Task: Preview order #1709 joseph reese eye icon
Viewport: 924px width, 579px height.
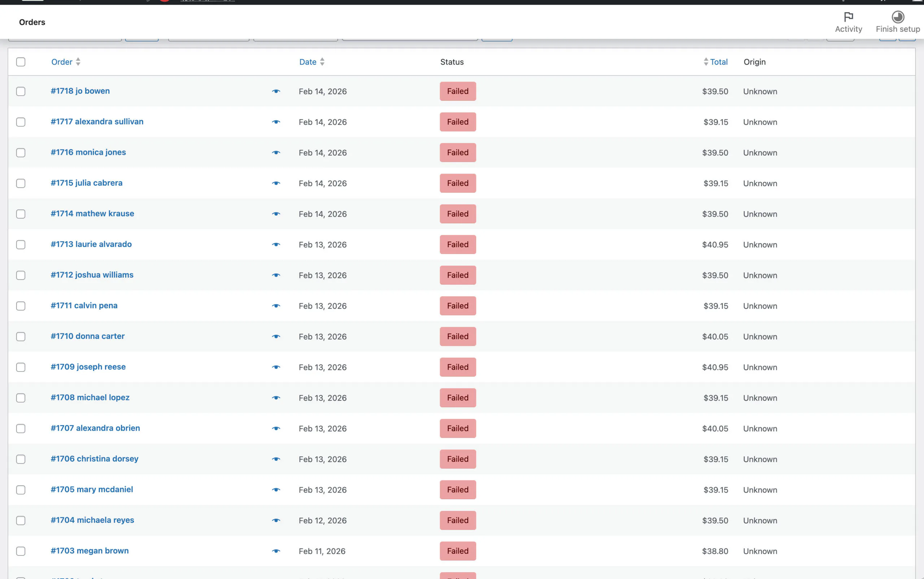Action: click(x=276, y=367)
